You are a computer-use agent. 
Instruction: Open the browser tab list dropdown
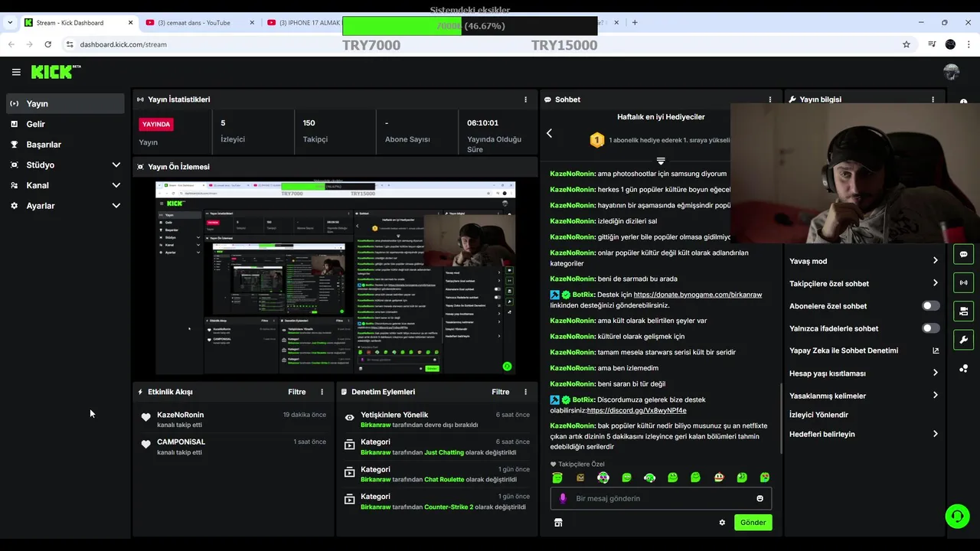10,23
